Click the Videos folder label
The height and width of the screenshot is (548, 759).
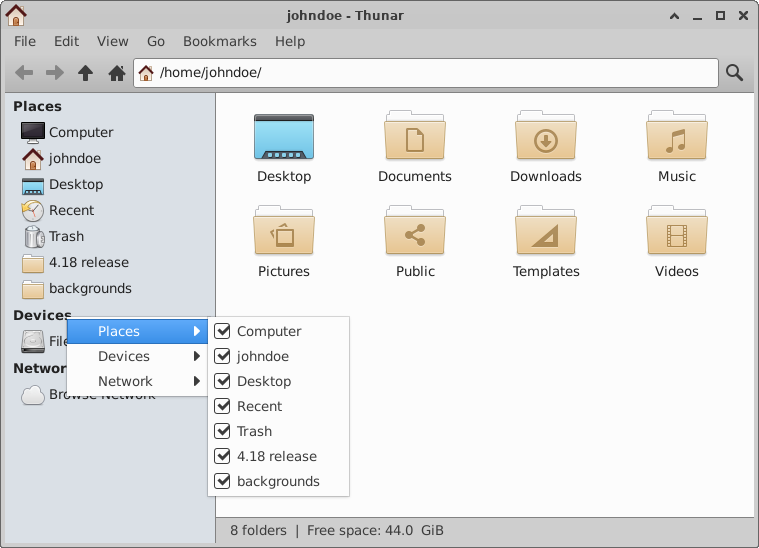[677, 271]
